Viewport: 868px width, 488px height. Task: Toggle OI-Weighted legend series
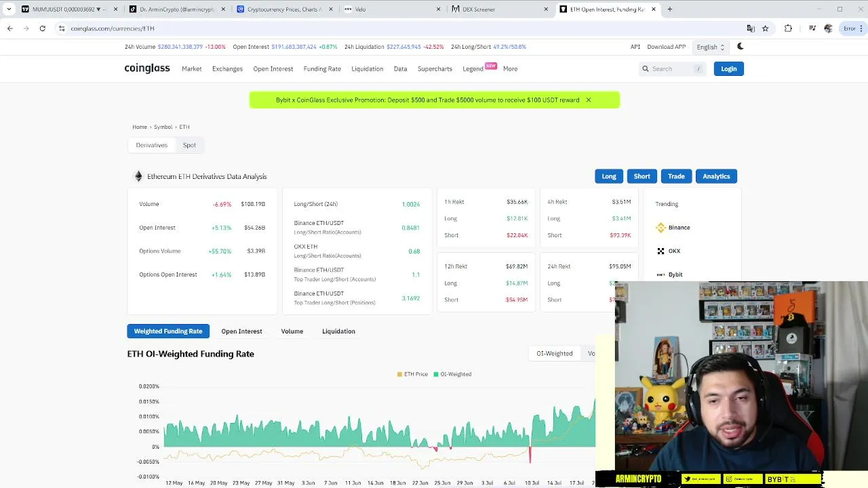[x=452, y=374]
